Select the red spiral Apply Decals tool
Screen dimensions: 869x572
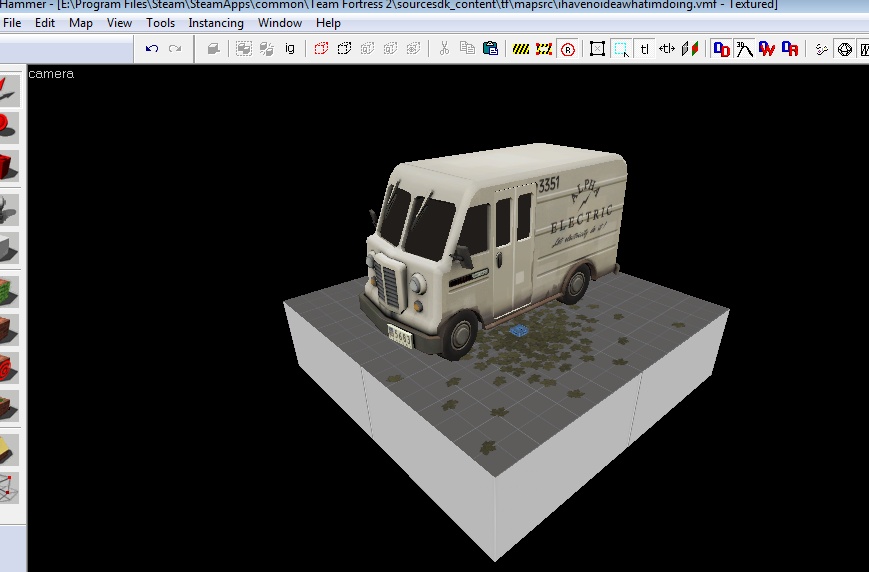9,368
